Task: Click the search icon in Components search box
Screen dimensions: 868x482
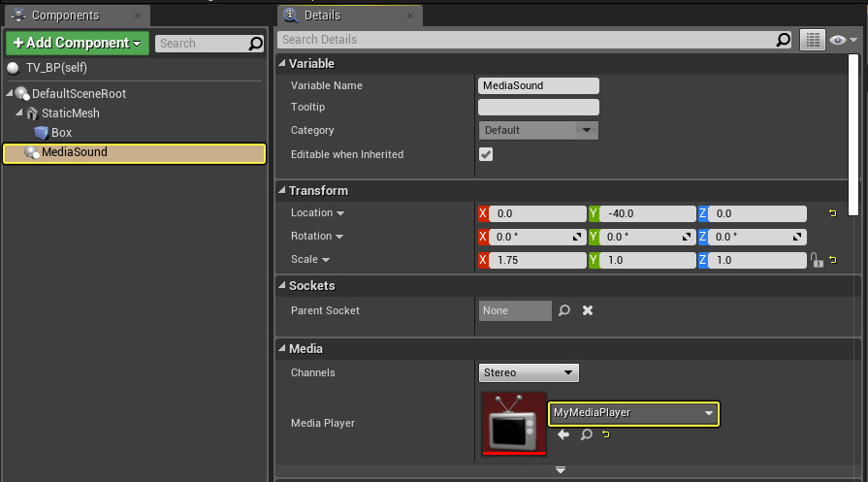Action: [256, 44]
